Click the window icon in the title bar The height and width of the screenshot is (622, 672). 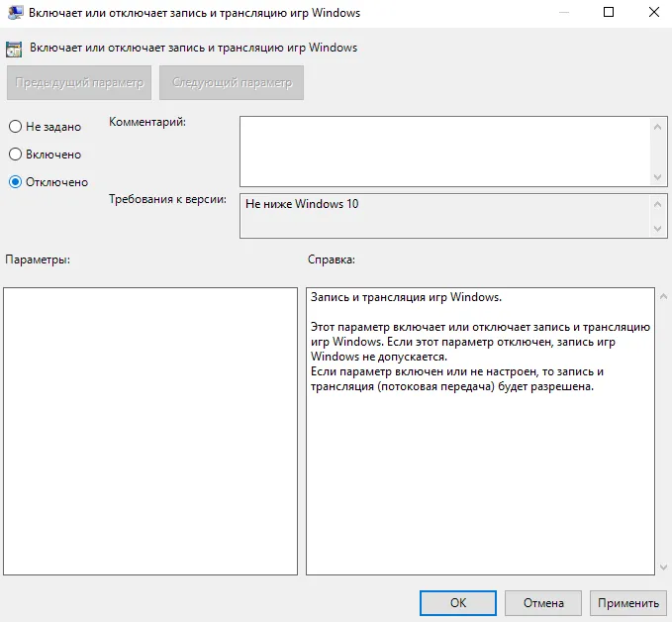(15, 13)
